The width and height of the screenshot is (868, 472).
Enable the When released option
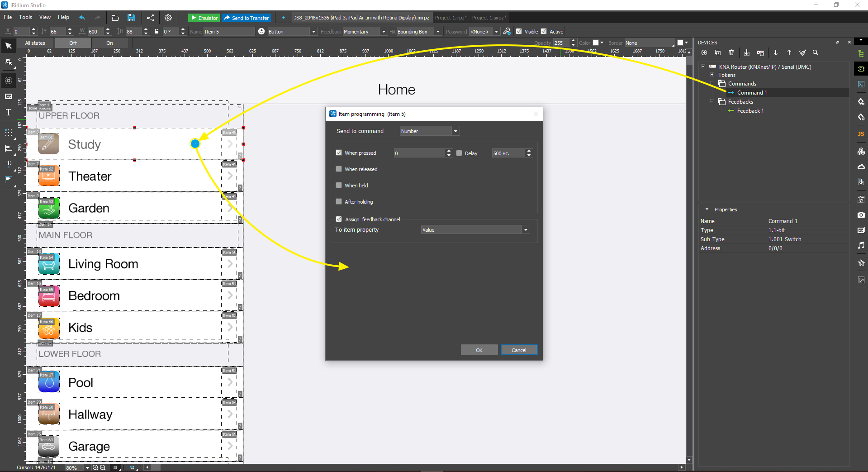(339, 169)
